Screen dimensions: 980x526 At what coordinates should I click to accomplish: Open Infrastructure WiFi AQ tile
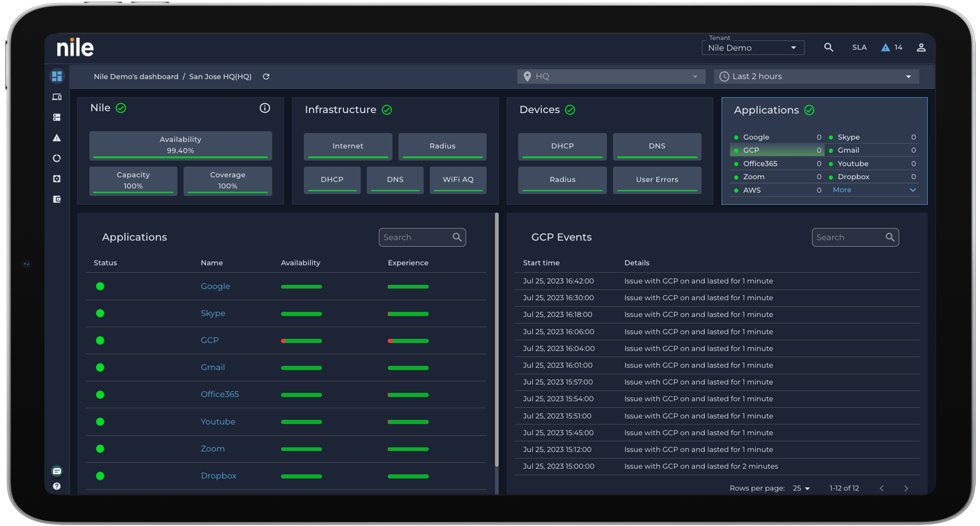click(458, 180)
